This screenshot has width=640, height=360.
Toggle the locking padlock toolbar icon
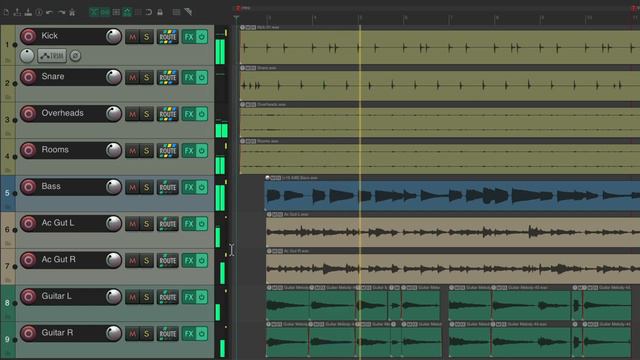160,12
